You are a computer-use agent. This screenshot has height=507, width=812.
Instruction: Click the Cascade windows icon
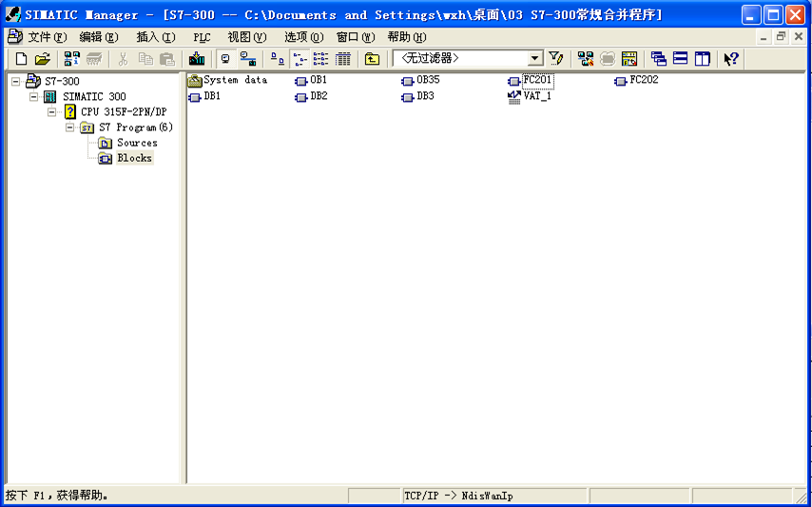(658, 59)
